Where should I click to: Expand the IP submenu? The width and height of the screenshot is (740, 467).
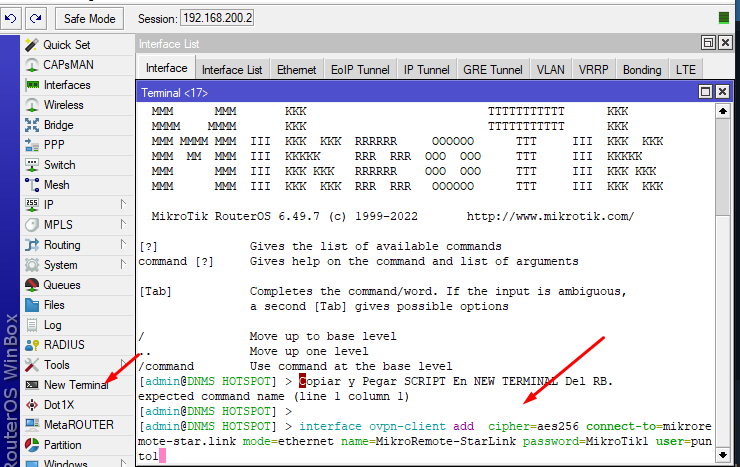point(50,205)
